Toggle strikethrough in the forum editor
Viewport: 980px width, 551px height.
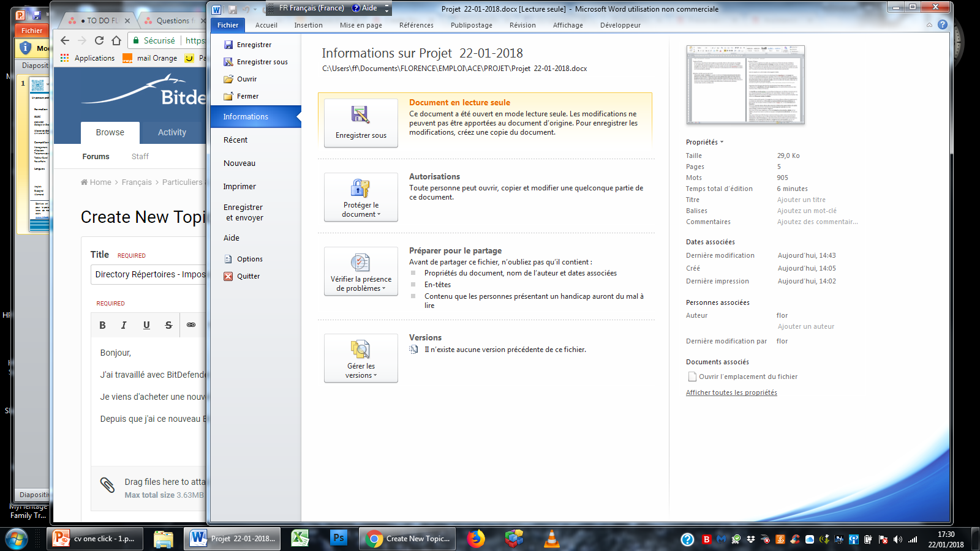(x=168, y=325)
